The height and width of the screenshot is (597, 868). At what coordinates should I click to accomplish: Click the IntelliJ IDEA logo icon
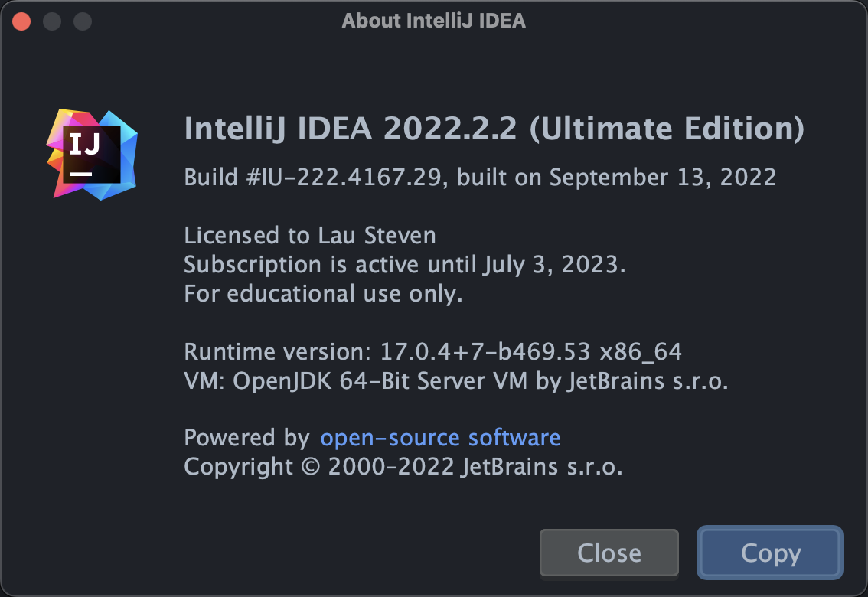[x=90, y=153]
